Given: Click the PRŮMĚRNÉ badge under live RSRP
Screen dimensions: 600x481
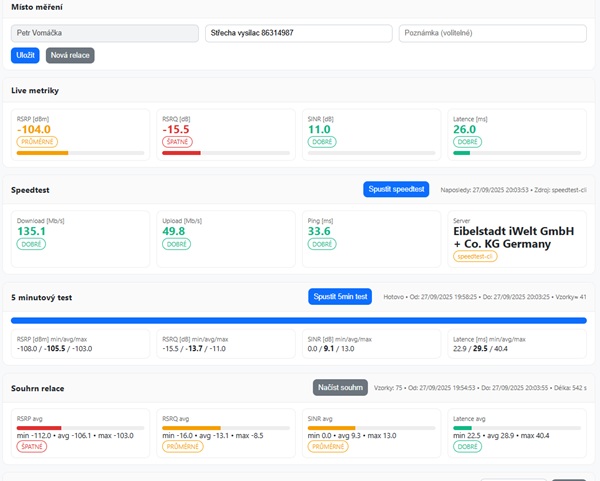Looking at the screenshot, I should point(37,142).
